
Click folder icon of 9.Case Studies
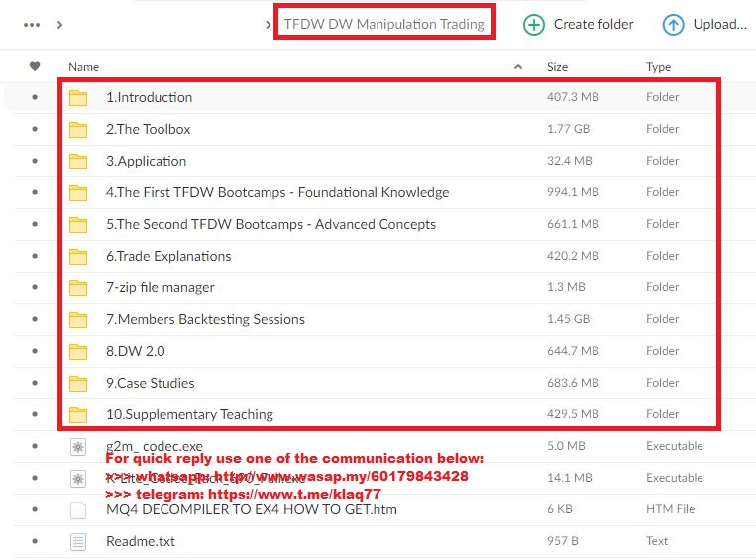pyautogui.click(x=78, y=384)
